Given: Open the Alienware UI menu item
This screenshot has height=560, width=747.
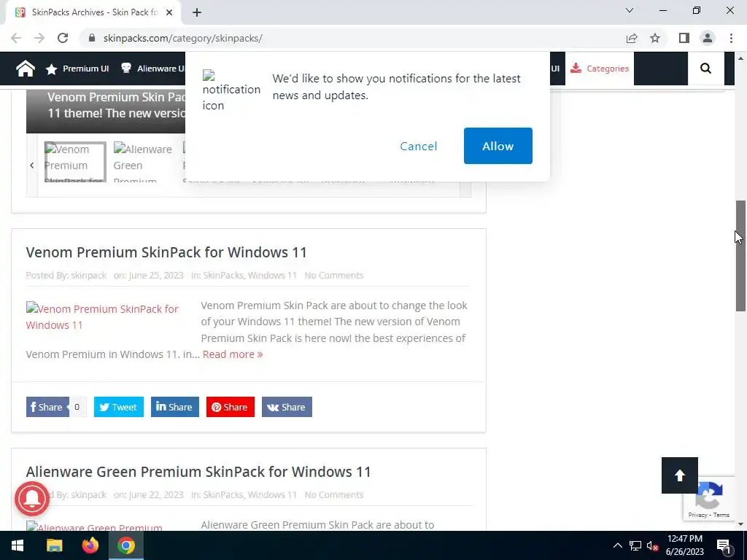Looking at the screenshot, I should pyautogui.click(x=152, y=69).
